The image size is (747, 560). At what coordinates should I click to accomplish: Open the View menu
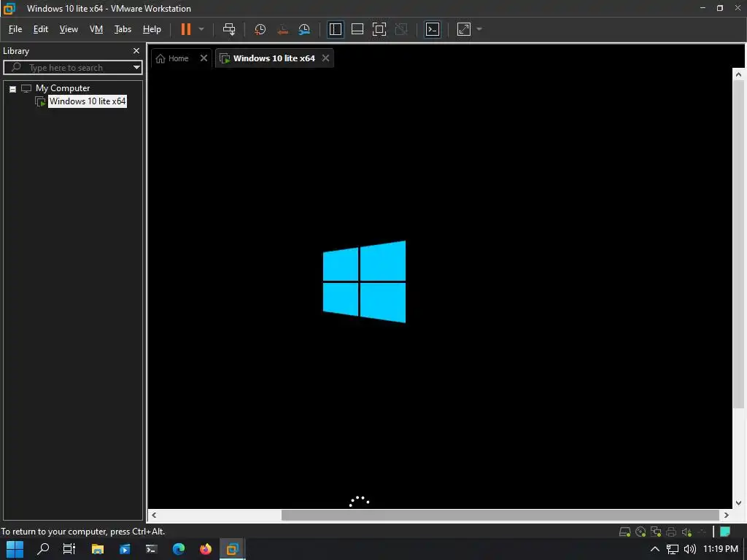click(69, 29)
